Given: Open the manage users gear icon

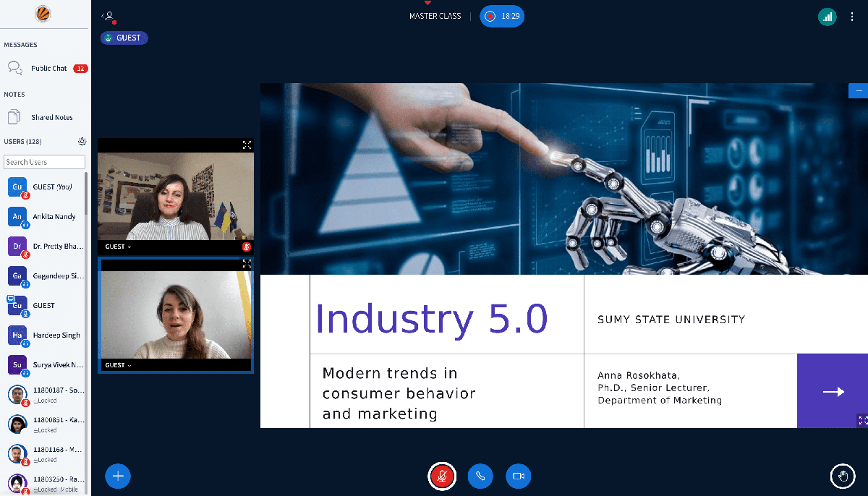Looking at the screenshot, I should click(82, 142).
